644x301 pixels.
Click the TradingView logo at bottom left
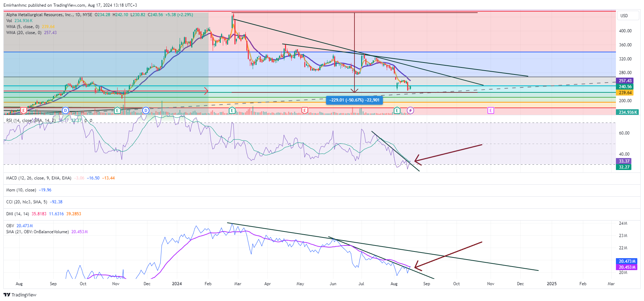tap(20, 295)
